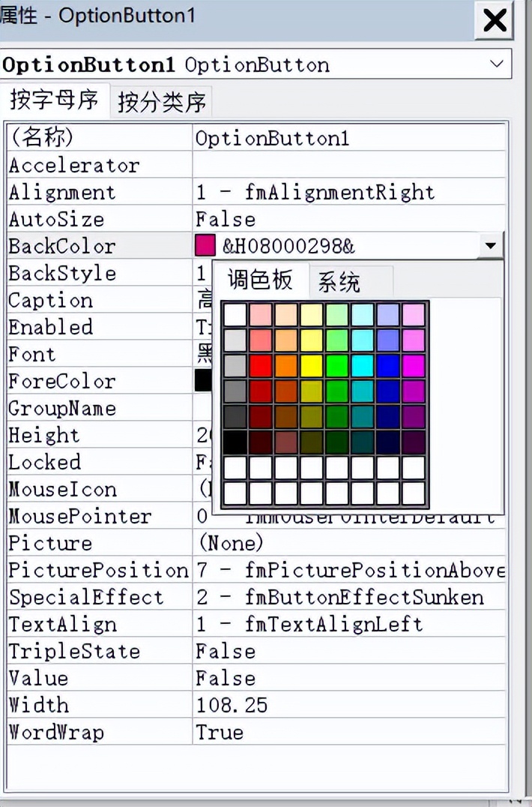This screenshot has width=532, height=807.
Task: Open the 系统 system colors tab
Action: [x=339, y=283]
